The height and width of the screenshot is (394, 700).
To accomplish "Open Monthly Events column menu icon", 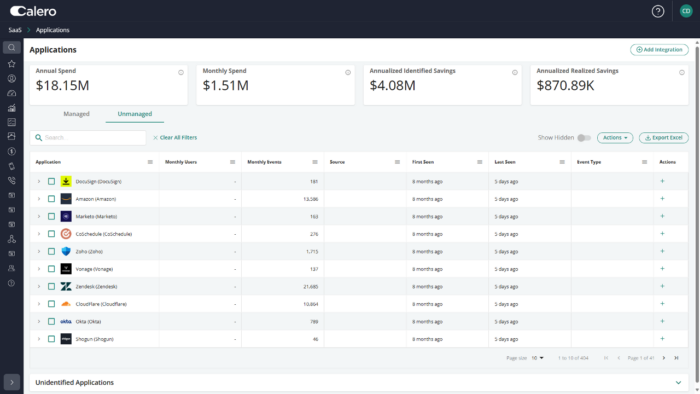I will (315, 162).
